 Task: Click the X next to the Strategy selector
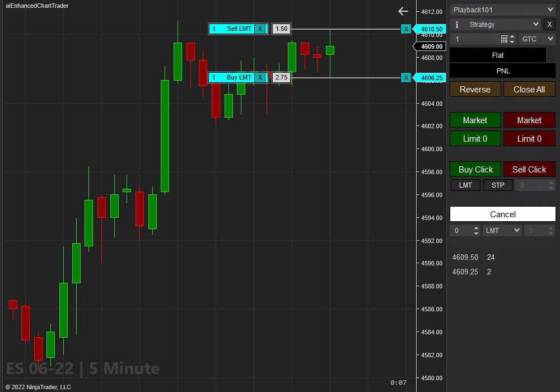[x=549, y=24]
